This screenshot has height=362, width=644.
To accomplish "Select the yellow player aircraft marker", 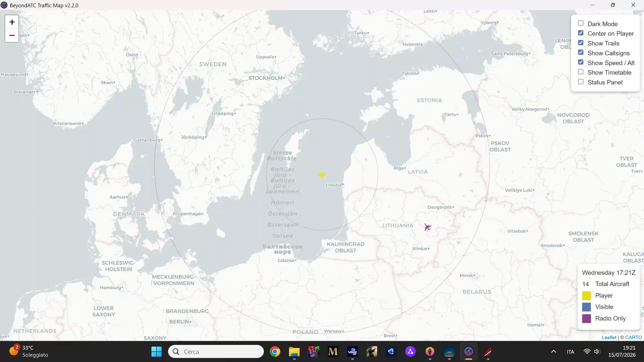I will pyautogui.click(x=322, y=175).
